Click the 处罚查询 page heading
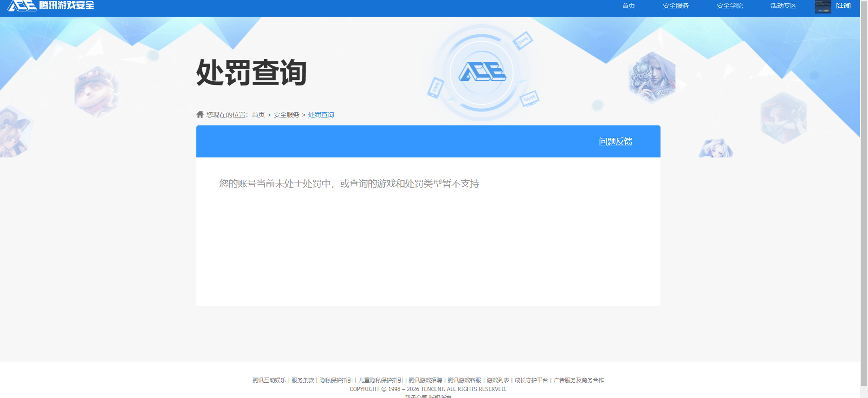 pos(251,72)
